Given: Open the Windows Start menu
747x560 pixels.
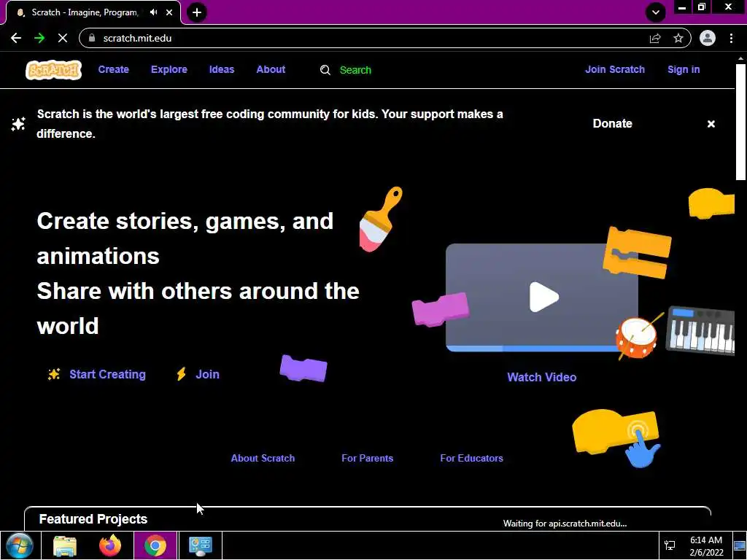Looking at the screenshot, I should tap(20, 545).
